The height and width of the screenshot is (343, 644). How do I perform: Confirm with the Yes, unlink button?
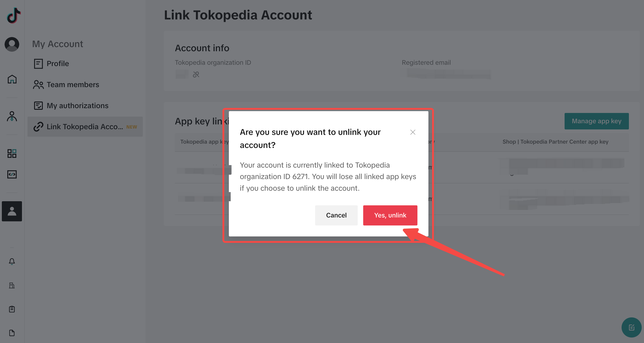point(390,215)
